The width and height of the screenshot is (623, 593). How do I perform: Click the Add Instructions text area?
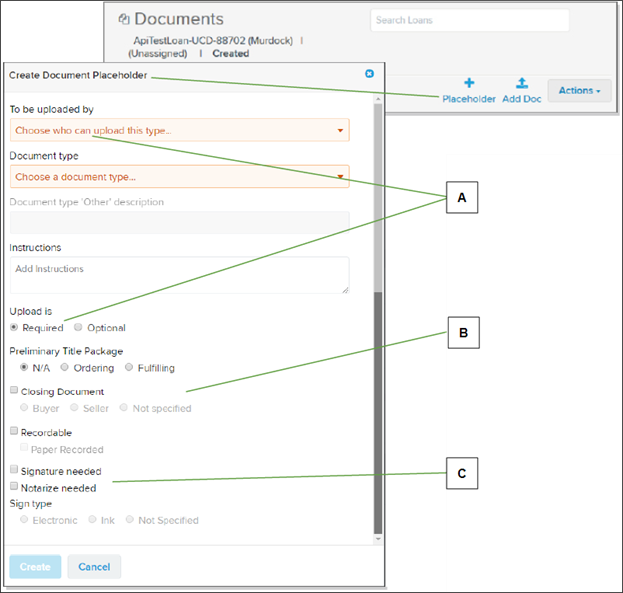pos(180,275)
